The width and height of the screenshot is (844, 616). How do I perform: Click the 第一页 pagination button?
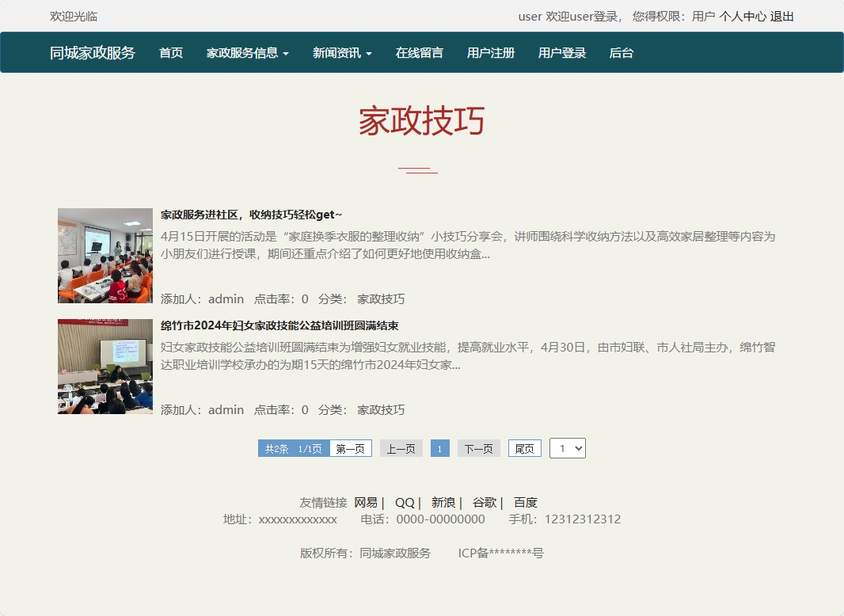[350, 447]
